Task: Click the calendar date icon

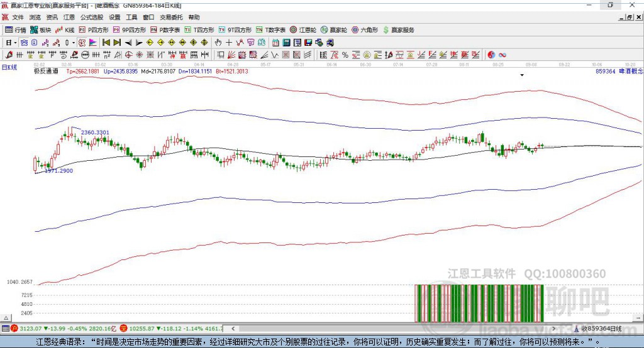Action: [x=275, y=43]
